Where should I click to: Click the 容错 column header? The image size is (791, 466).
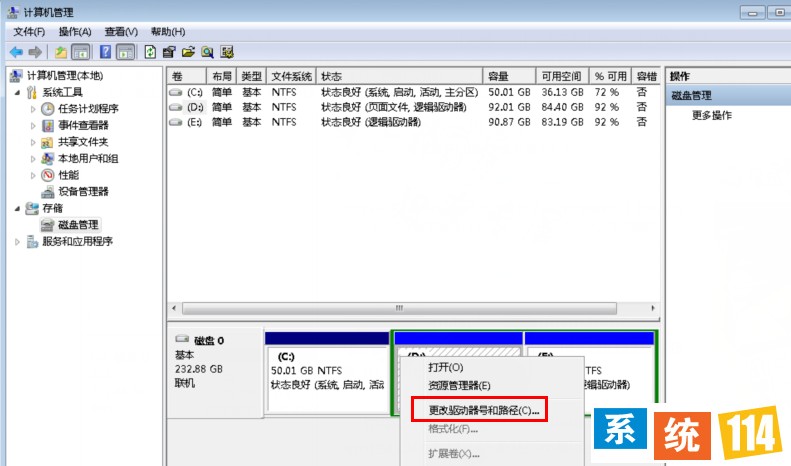click(x=646, y=76)
